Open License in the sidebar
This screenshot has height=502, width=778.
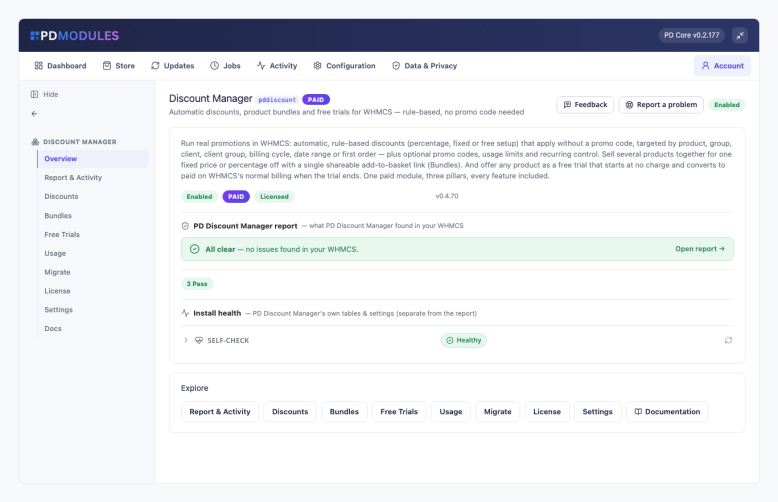click(x=93, y=291)
